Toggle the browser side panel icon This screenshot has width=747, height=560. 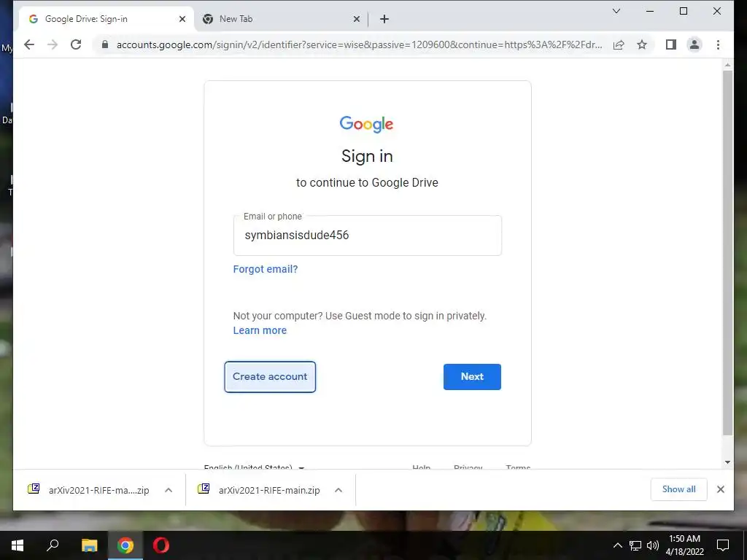671,44
